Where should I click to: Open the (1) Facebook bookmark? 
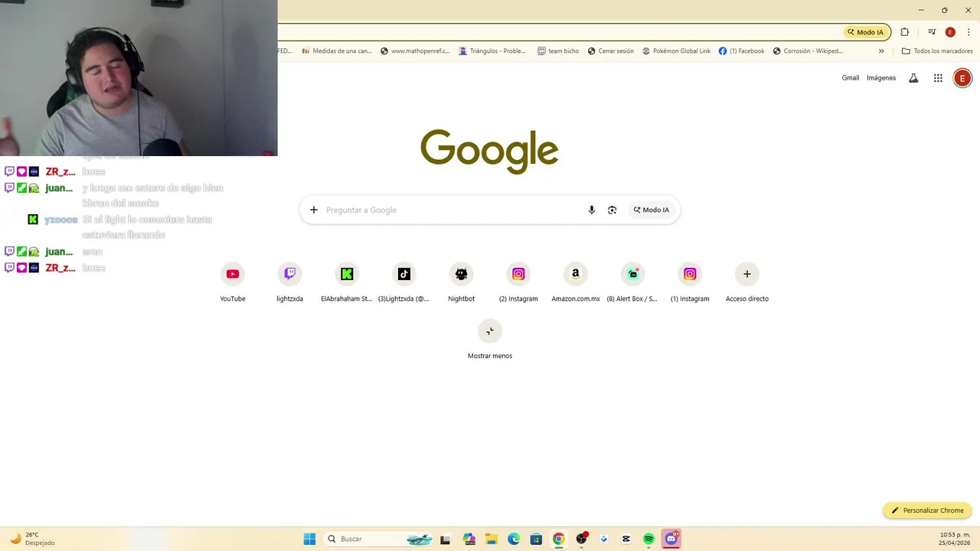(741, 51)
